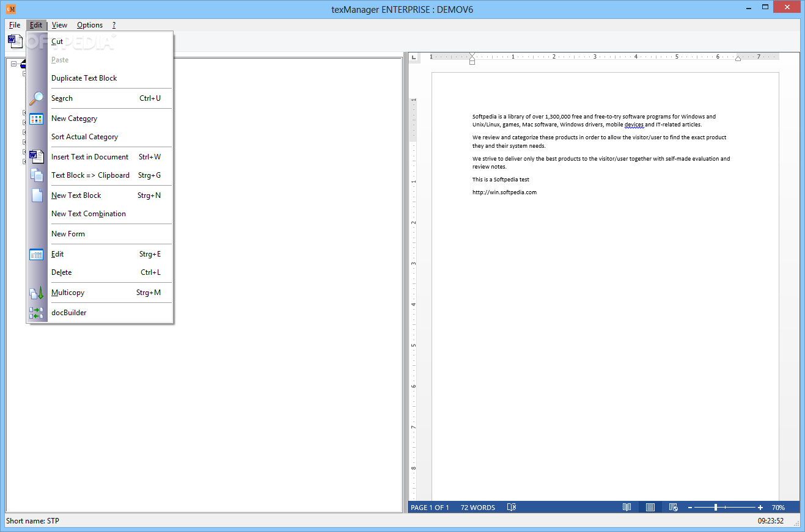Click the underlined word 'devices' in document

tap(634, 125)
